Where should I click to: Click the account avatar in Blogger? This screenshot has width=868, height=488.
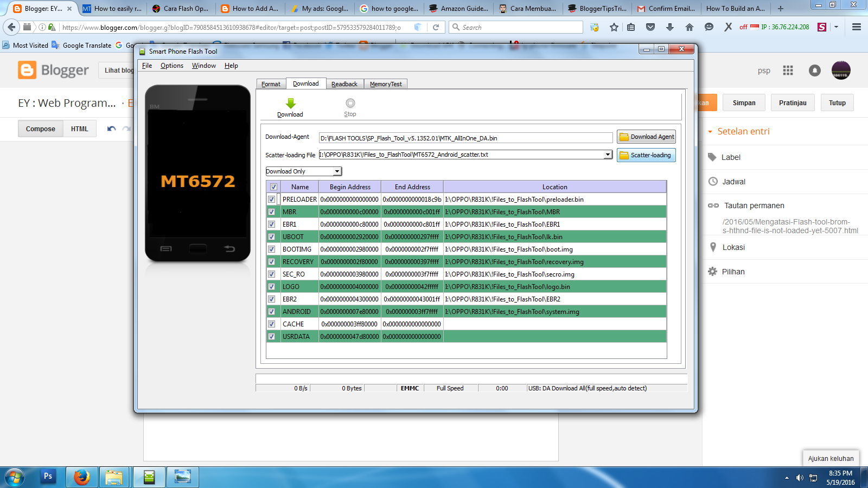(841, 70)
